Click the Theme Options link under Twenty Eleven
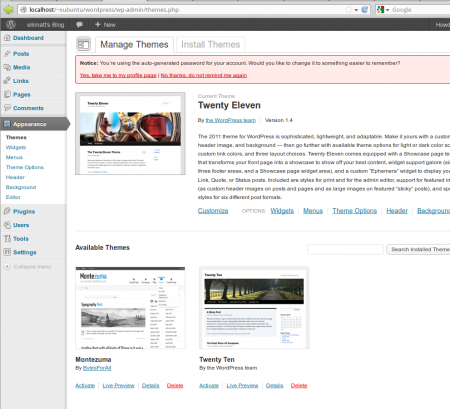The width and height of the screenshot is (450, 409). (x=354, y=211)
